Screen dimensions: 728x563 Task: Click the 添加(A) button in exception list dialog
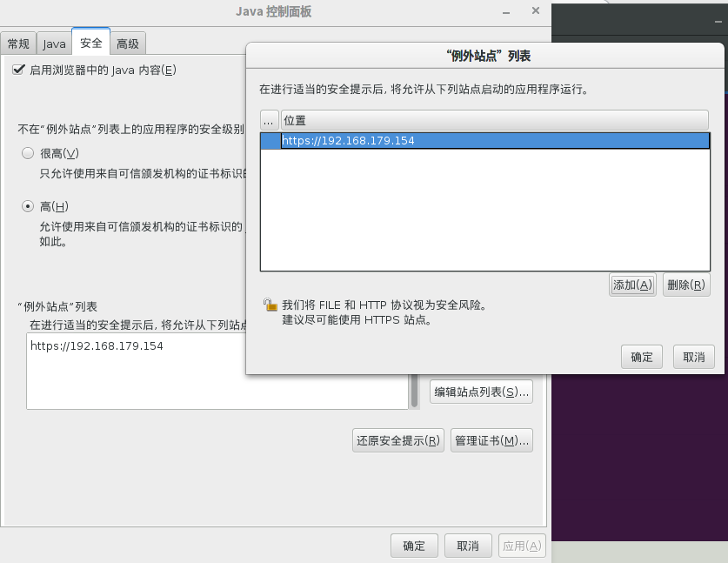pos(632,285)
